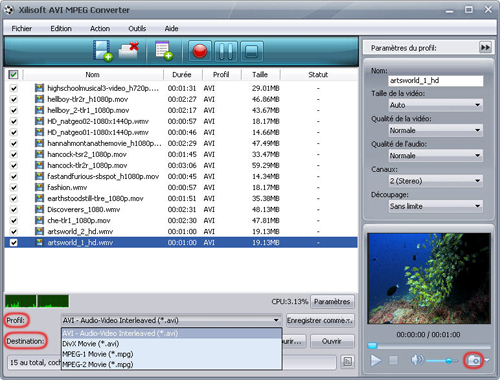Screen dimensions: 500x380
Task: Click the Add profile toolbar icon
Action: [x=164, y=51]
